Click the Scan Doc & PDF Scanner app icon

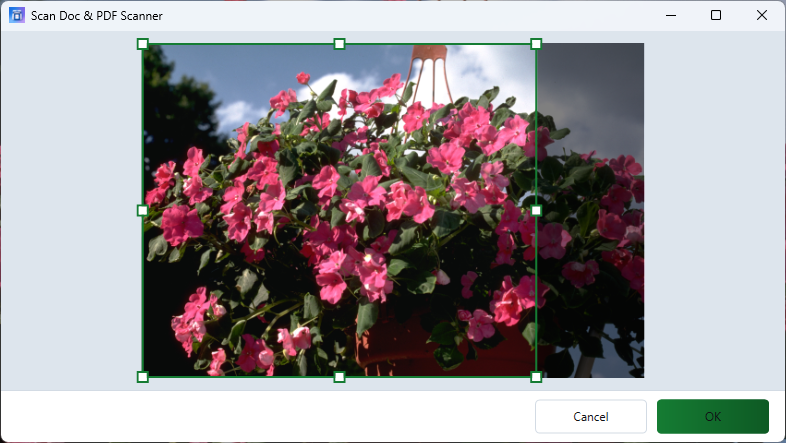[17, 15]
